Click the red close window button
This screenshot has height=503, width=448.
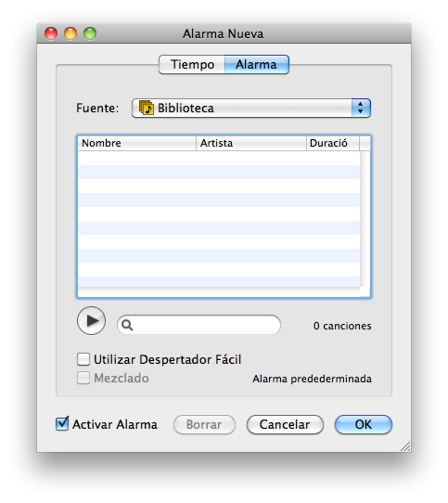click(51, 33)
